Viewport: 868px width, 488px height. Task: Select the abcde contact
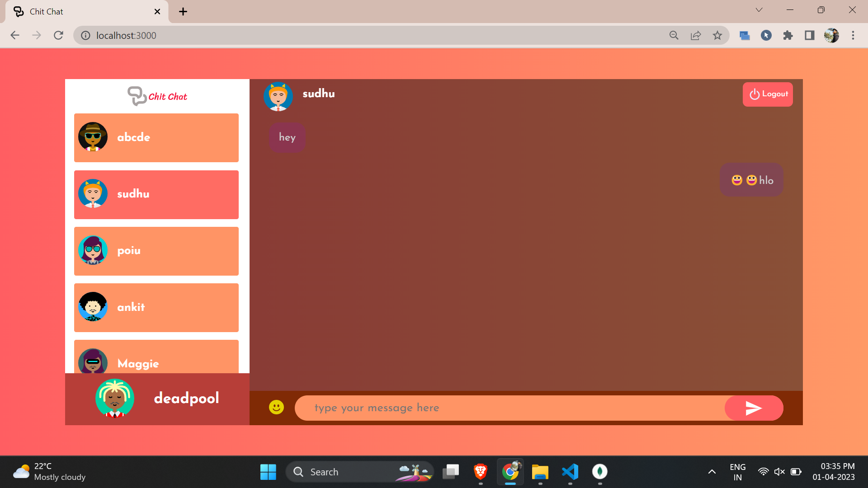tap(156, 138)
